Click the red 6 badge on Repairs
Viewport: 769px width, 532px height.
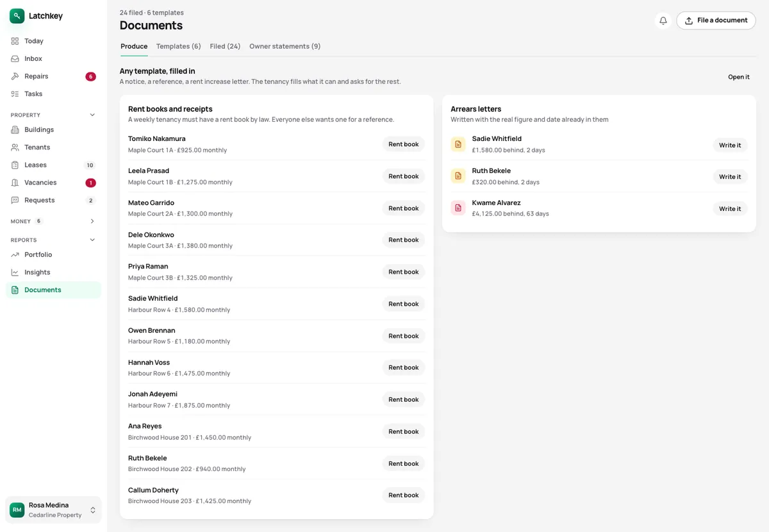[90, 77]
